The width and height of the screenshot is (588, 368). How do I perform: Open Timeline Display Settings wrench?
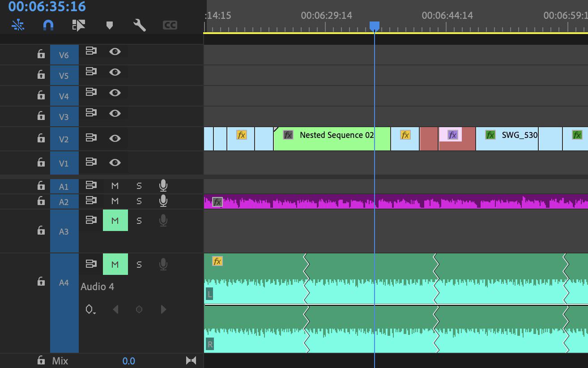tap(138, 25)
